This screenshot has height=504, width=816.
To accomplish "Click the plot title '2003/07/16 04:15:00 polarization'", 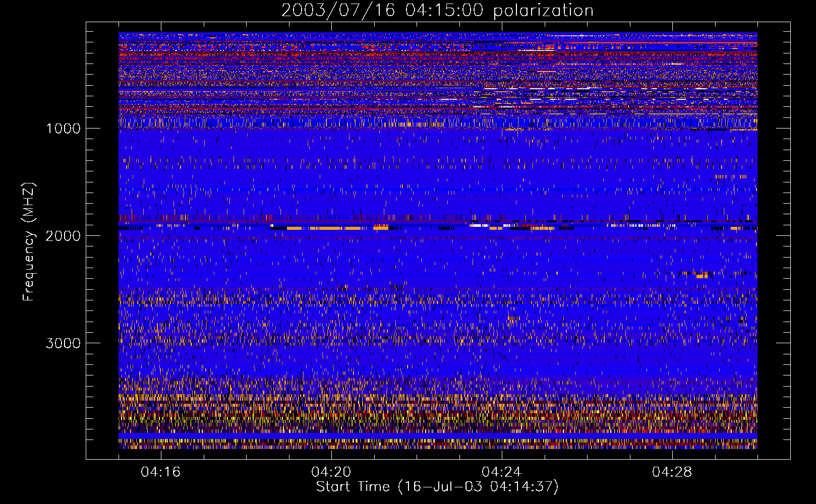I will coord(437,10).
